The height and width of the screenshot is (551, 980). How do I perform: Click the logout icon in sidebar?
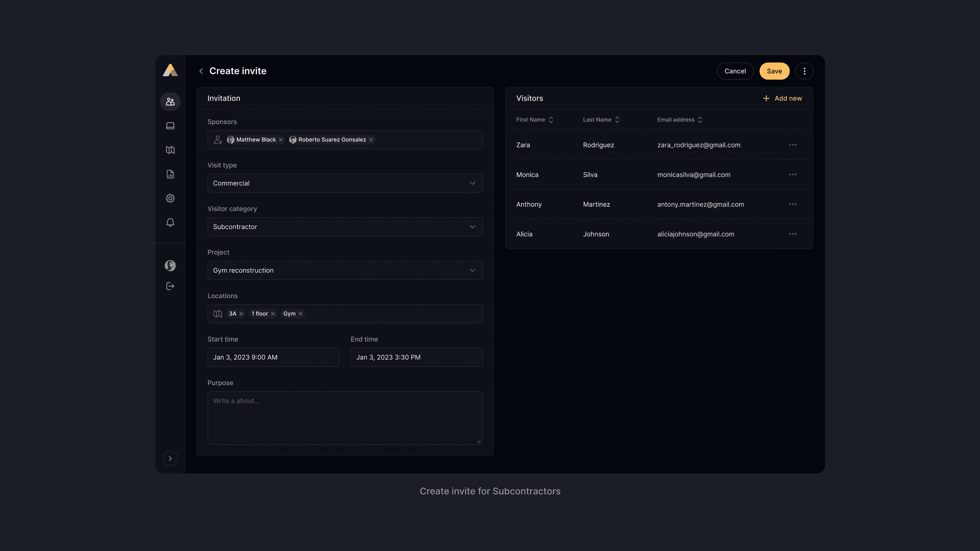[170, 286]
